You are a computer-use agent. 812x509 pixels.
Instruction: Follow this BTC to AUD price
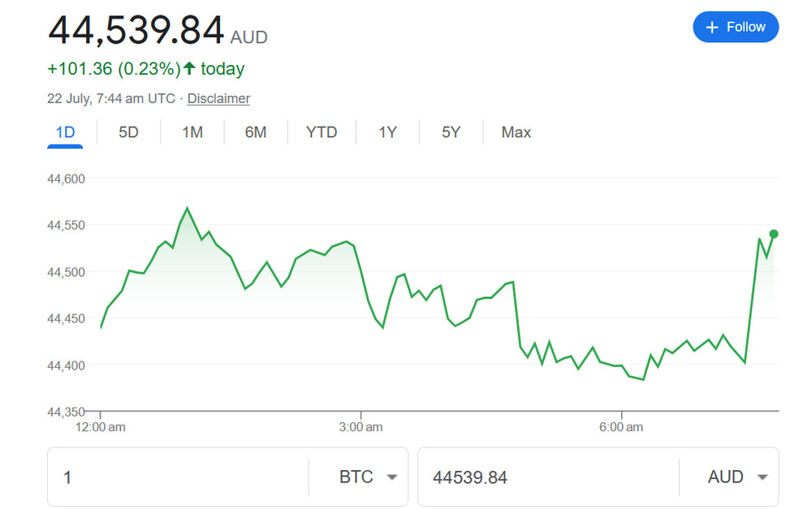click(736, 28)
